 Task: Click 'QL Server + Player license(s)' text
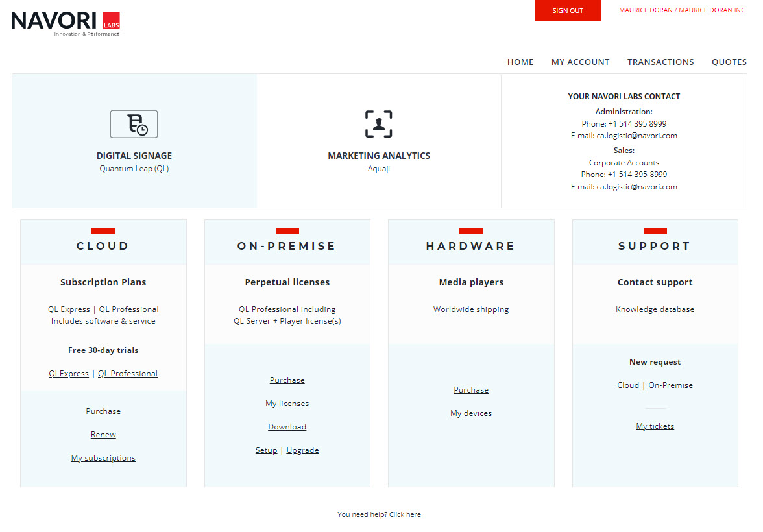point(287,320)
